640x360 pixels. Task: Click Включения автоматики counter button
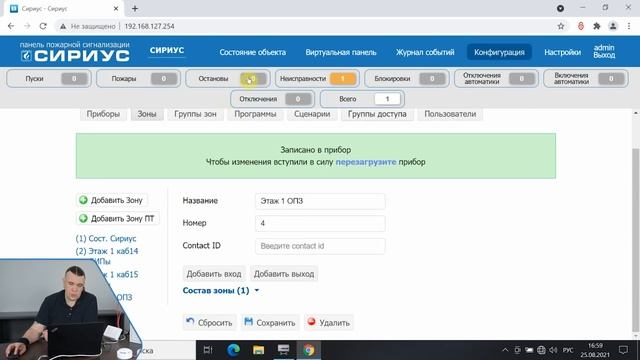(586, 78)
